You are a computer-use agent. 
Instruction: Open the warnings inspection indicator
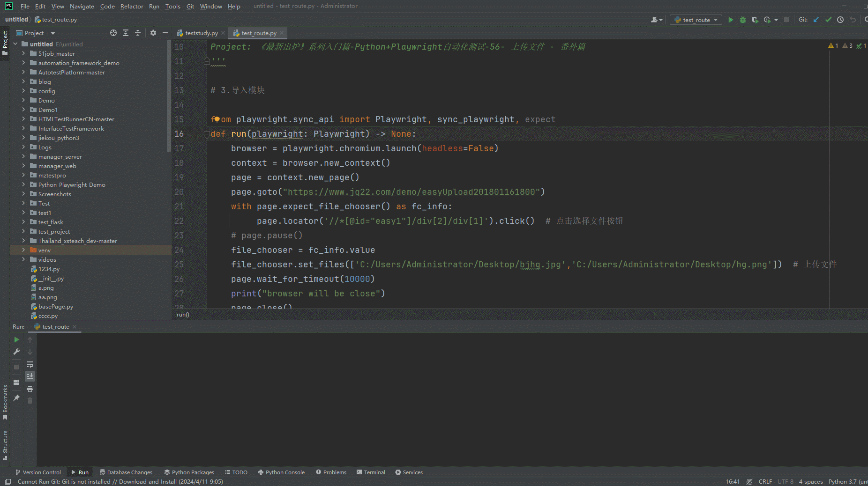(x=833, y=46)
